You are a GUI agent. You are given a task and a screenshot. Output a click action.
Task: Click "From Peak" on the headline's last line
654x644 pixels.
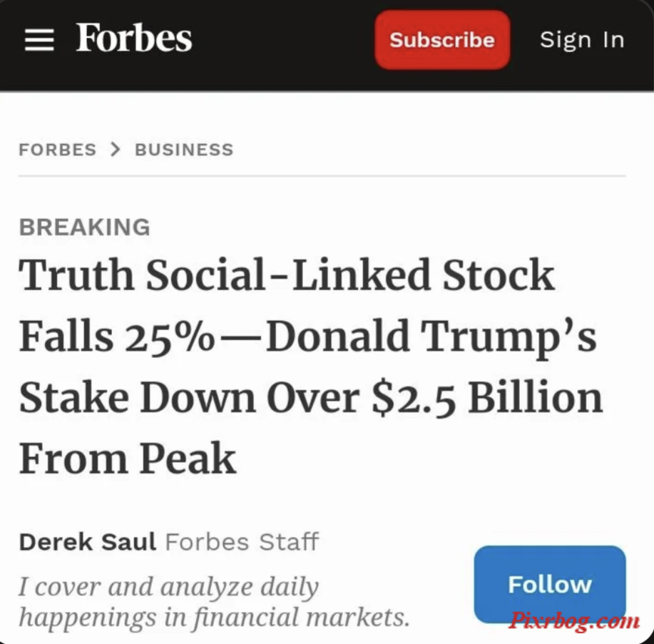pos(128,459)
